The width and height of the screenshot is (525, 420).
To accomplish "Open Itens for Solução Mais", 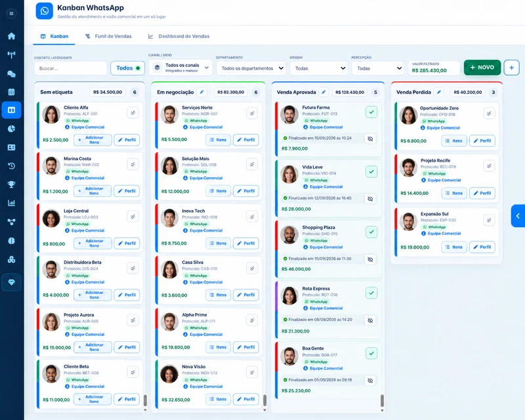I will point(218,191).
